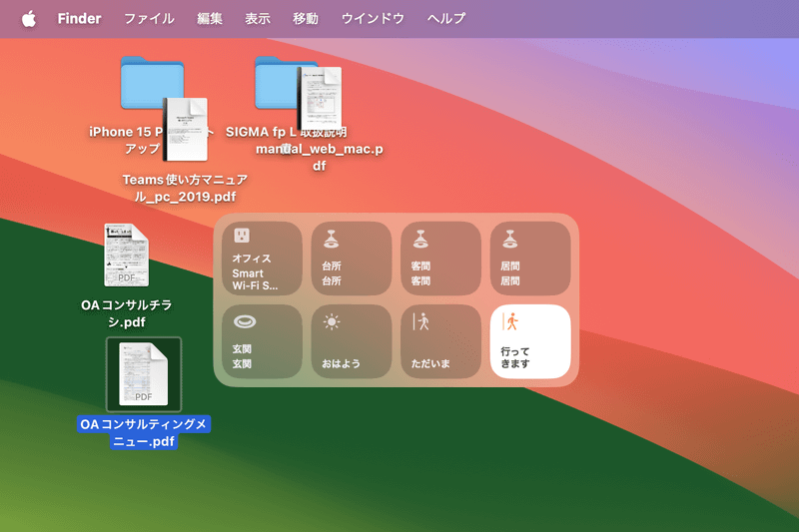Open the 編集 menu

coord(210,19)
